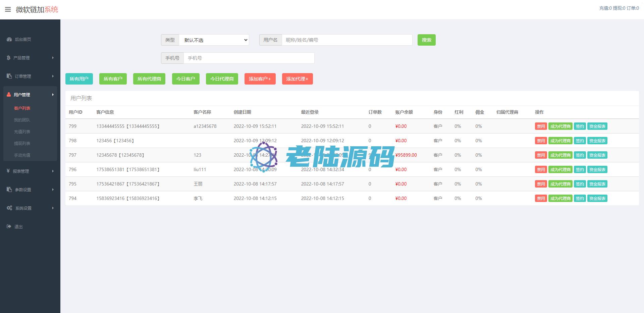Viewport: 644px width, 313px height.
Task: Click the 所有客户 filter button
Action: [x=113, y=79]
